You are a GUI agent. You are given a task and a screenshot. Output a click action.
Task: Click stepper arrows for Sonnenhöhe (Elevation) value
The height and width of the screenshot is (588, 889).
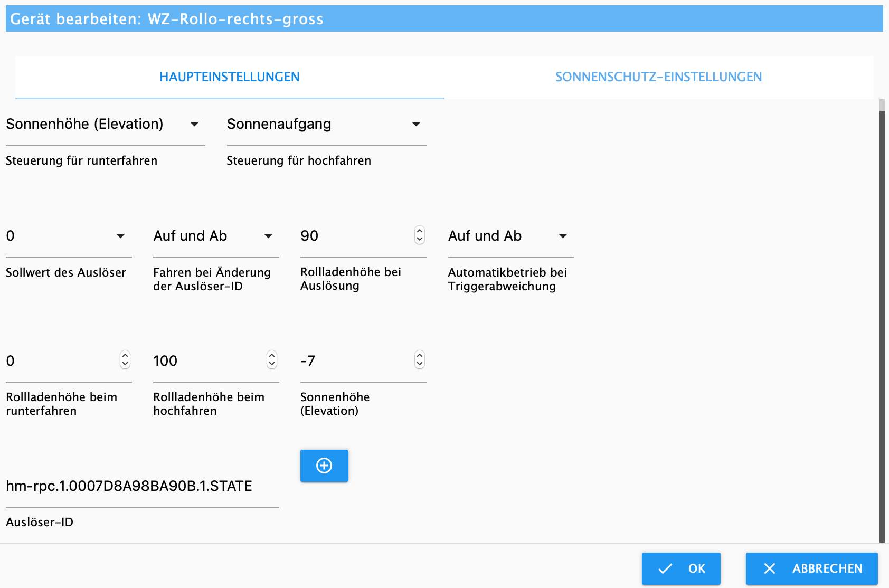(x=420, y=360)
